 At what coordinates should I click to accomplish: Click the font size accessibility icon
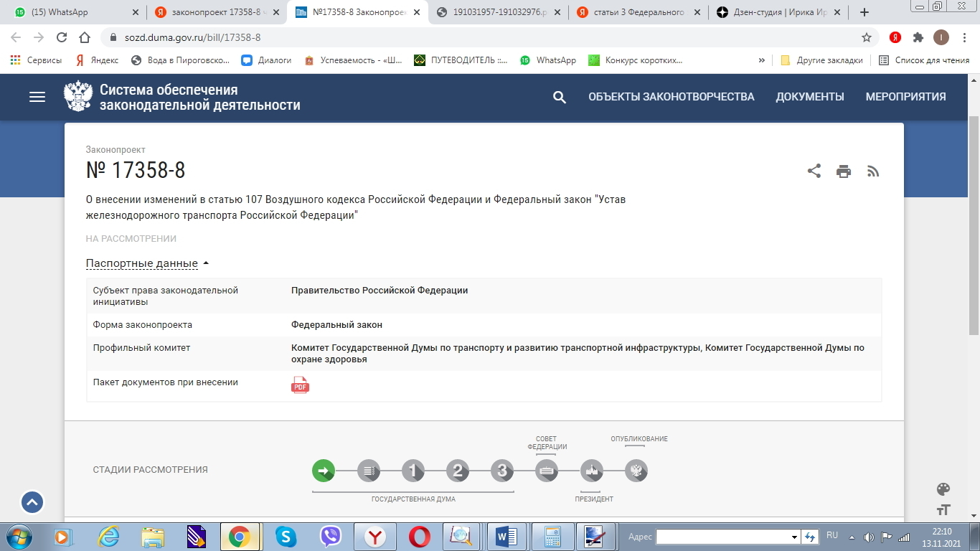[943, 510]
